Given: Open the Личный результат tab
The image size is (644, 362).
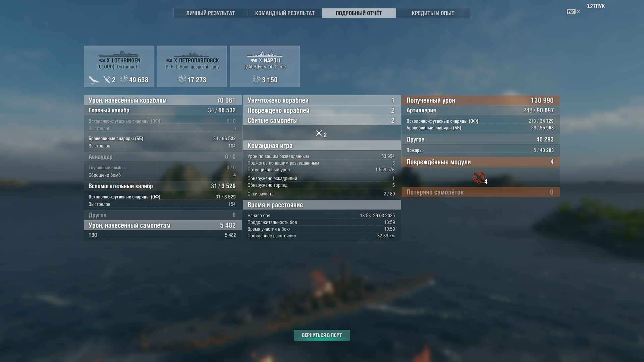Looking at the screenshot, I should [211, 13].
